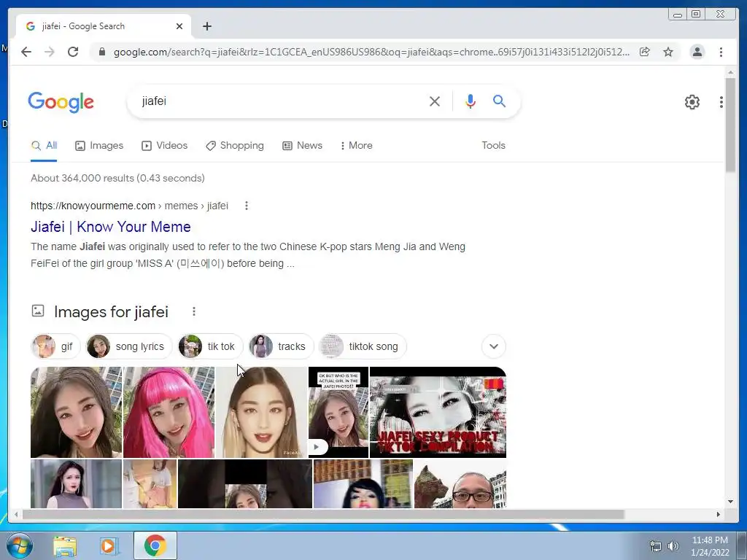Viewport: 747px width, 560px height.
Task: Clear the search box with the X icon
Action: pos(435,101)
